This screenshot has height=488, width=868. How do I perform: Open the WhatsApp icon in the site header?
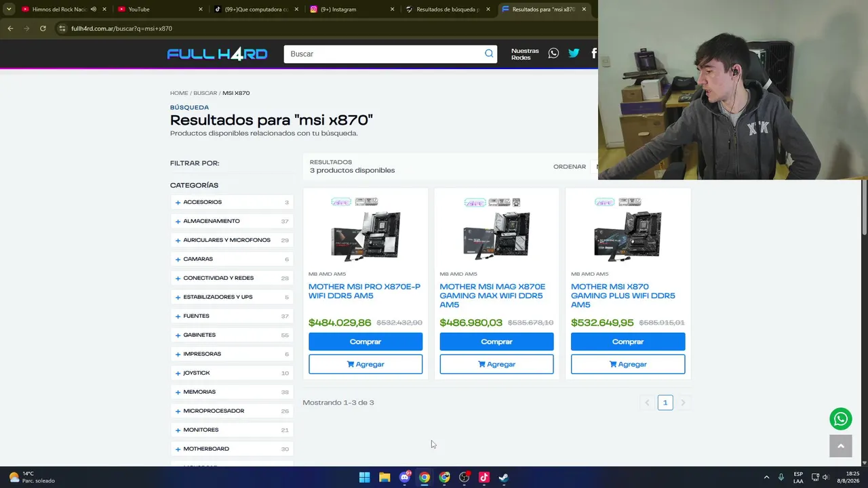pos(553,54)
